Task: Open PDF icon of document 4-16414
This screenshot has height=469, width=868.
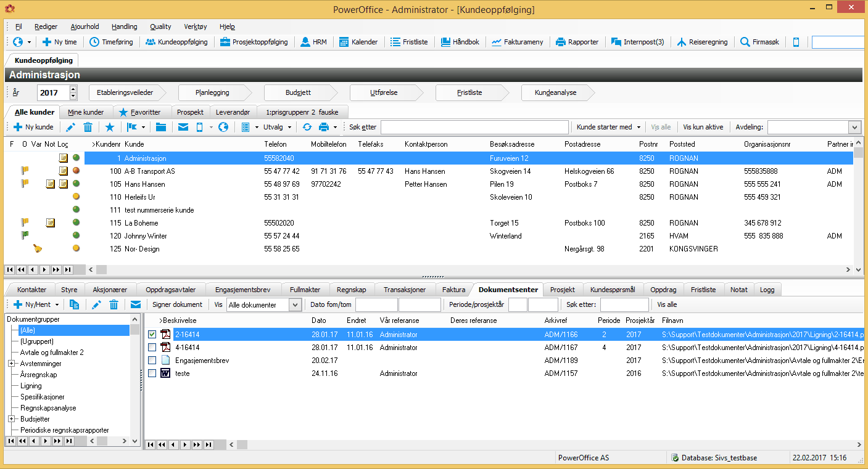Action: [x=165, y=347]
